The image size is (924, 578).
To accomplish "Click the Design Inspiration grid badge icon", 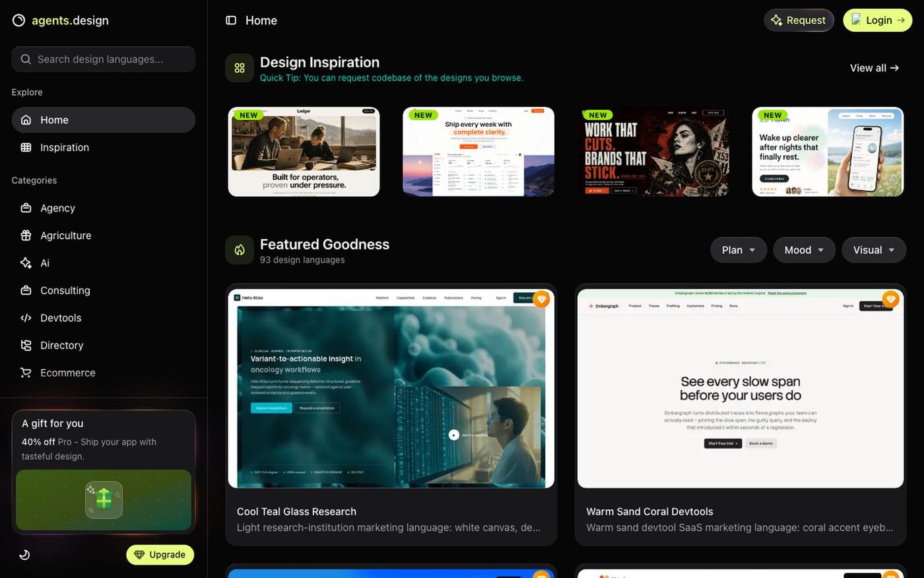I will coord(240,68).
